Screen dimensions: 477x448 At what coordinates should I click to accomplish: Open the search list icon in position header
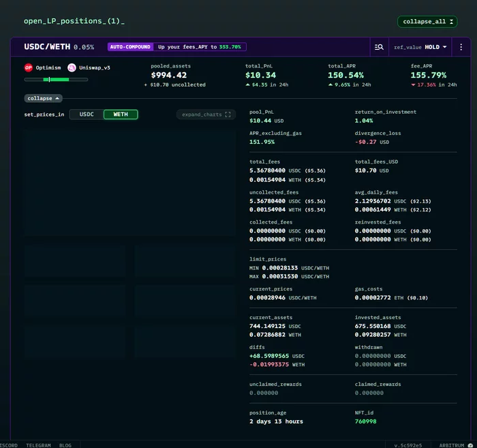point(379,47)
